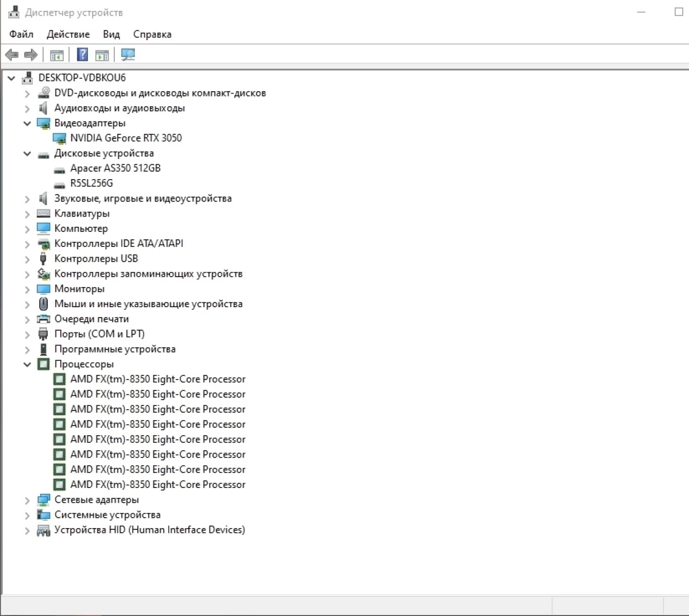The width and height of the screenshot is (689, 616).
Task: Select Контроллеры IDE ATA/ATAPI label
Action: [x=119, y=243]
